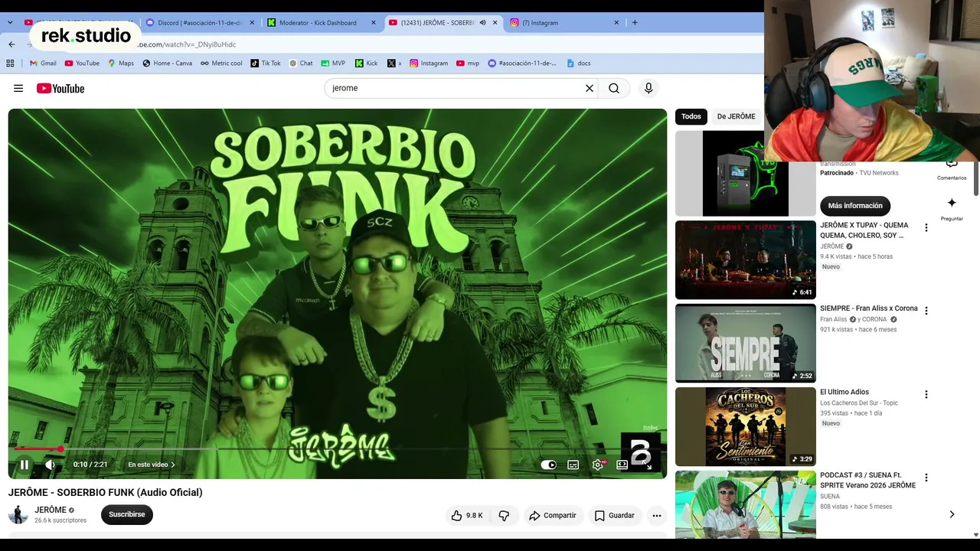Open the PODCAST #3 SUENA thumbnail
This screenshot has width=980, height=551.
(746, 505)
